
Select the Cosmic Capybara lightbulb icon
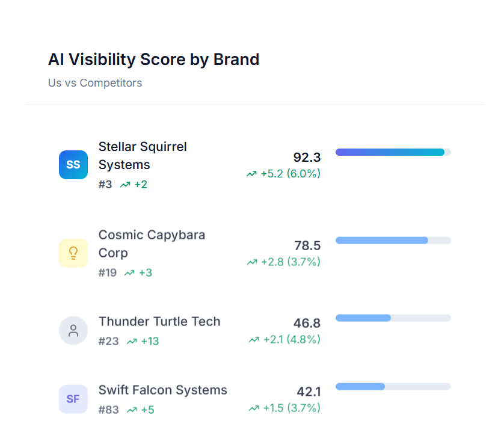[73, 253]
